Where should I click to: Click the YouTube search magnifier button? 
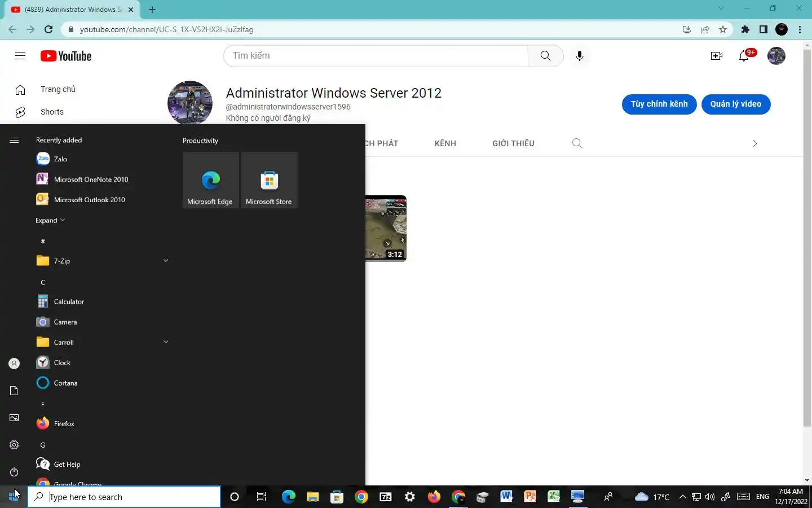[545, 55]
